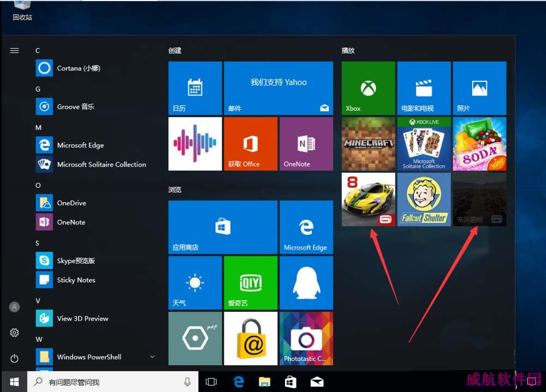The image size is (546, 392).
Task: Open the padlock @ keeper tile
Action: [x=251, y=338]
